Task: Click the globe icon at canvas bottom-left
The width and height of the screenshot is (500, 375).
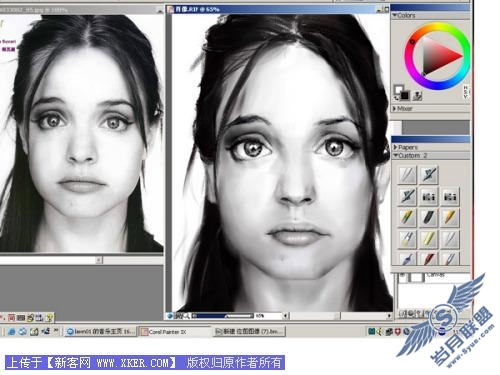Action: coord(170,316)
